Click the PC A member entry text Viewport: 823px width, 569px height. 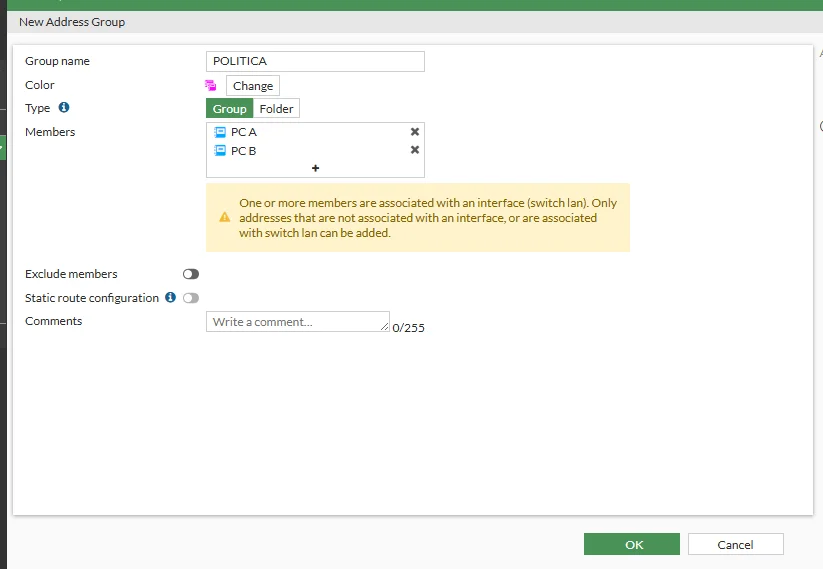tap(244, 132)
